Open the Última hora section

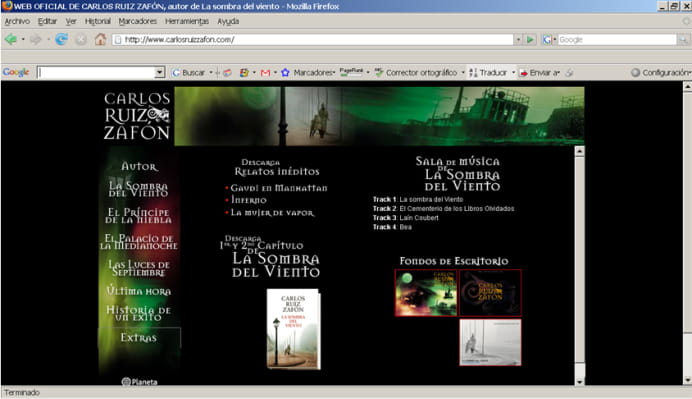(x=139, y=291)
